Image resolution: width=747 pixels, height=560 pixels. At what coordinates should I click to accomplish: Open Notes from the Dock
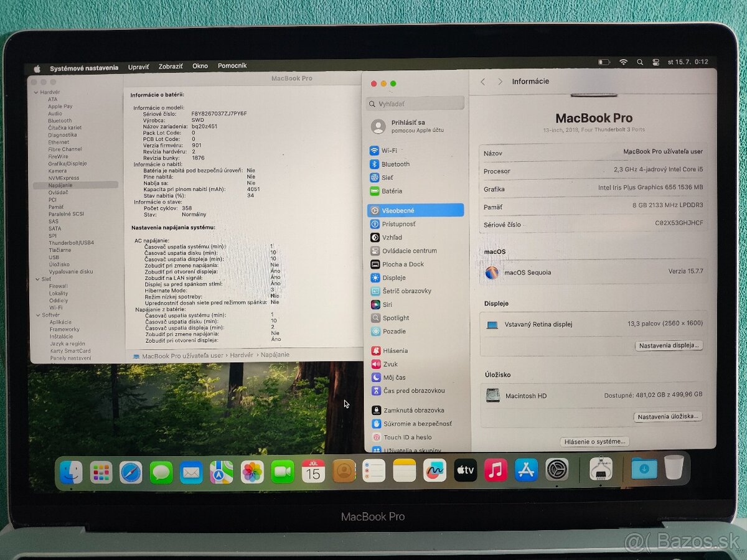click(405, 471)
